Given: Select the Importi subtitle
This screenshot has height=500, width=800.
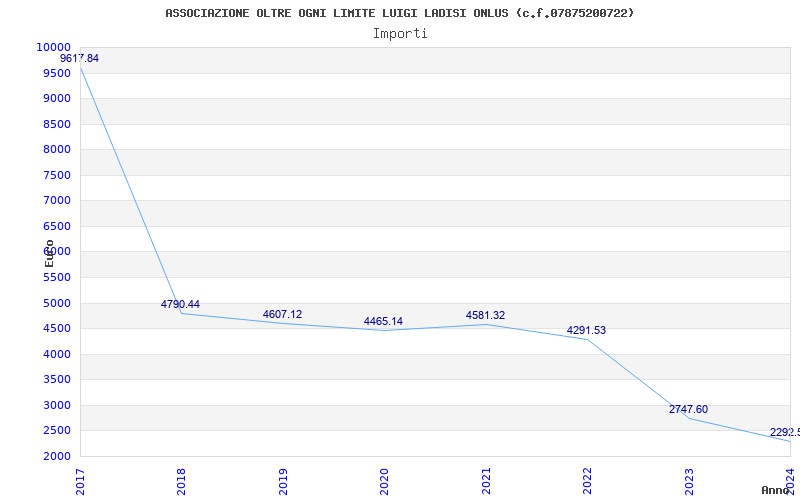Looking at the screenshot, I should tap(400, 34).
